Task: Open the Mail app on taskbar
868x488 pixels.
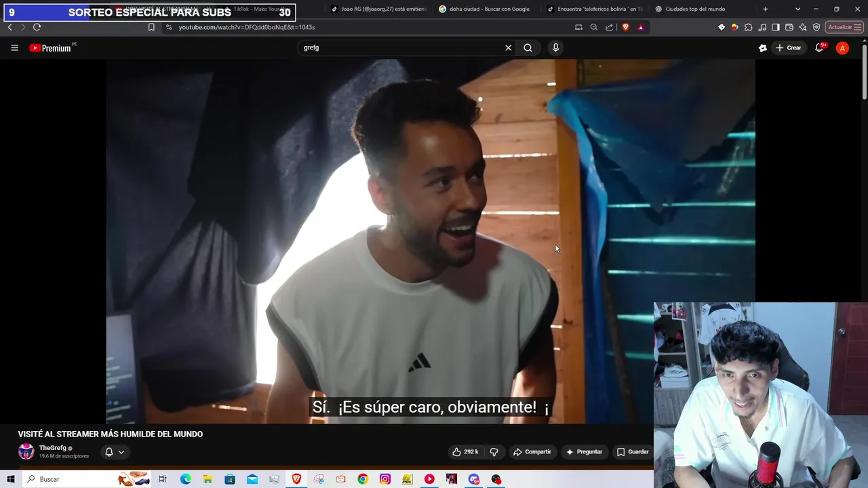Action: point(252,479)
